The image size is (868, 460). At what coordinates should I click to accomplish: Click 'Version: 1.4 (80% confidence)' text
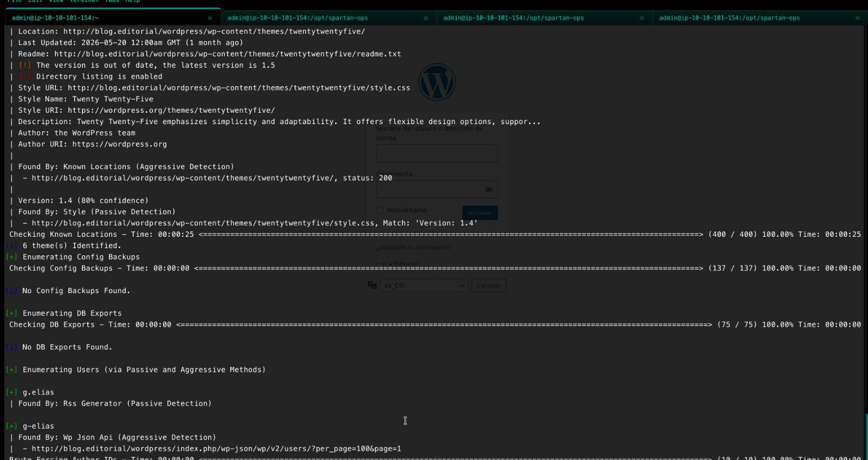tap(83, 200)
